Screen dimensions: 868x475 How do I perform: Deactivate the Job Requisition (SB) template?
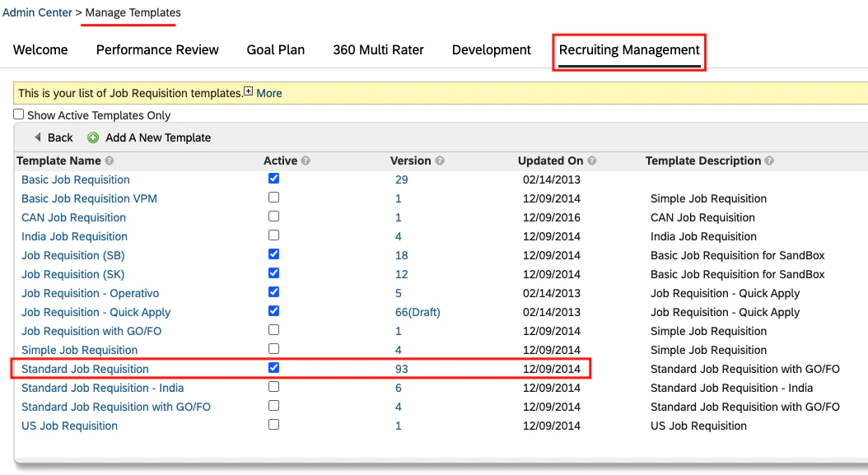(274, 254)
